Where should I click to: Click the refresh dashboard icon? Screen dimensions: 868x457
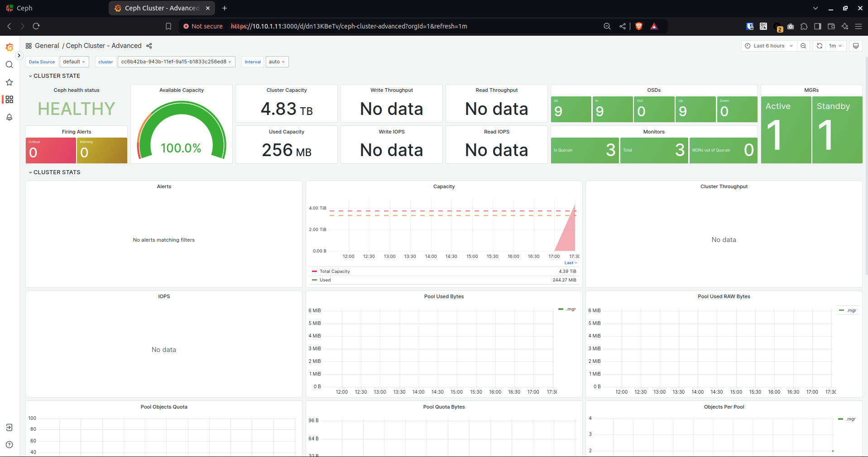(820, 46)
